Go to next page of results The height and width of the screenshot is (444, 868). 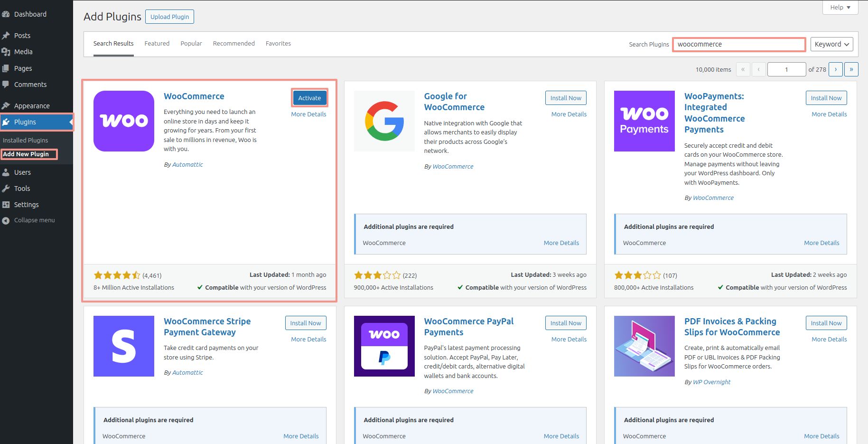[836, 69]
